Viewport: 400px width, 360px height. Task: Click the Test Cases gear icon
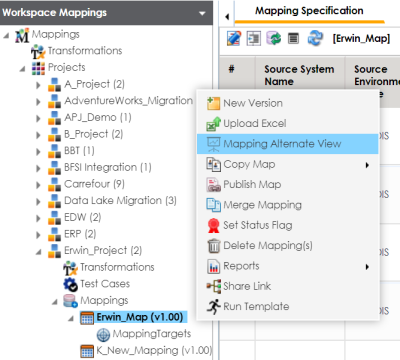pos(71,284)
